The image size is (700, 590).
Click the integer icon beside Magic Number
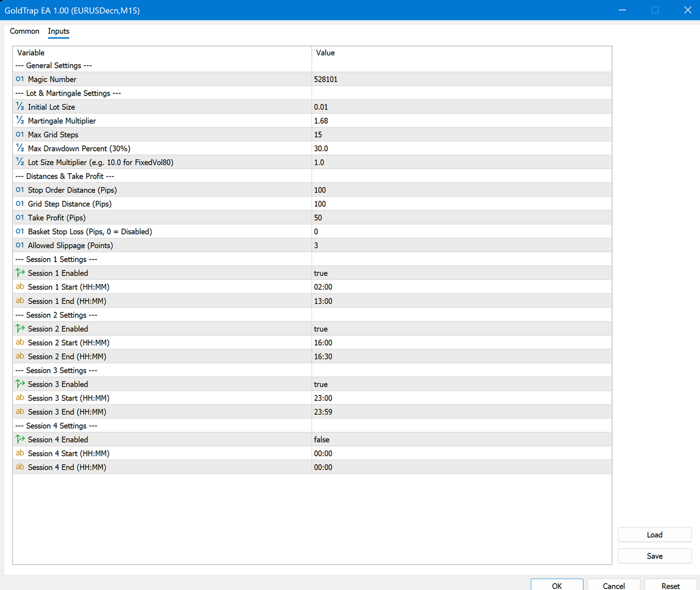[20, 79]
